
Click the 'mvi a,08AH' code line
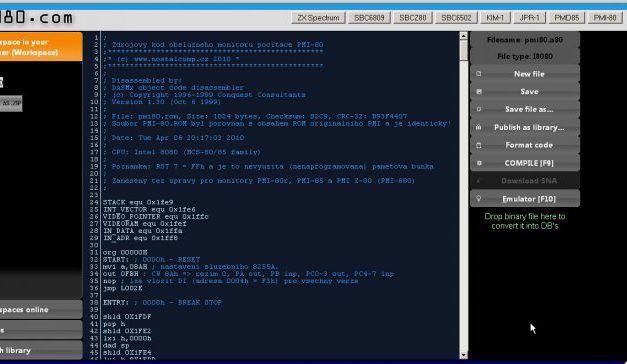pos(190,267)
